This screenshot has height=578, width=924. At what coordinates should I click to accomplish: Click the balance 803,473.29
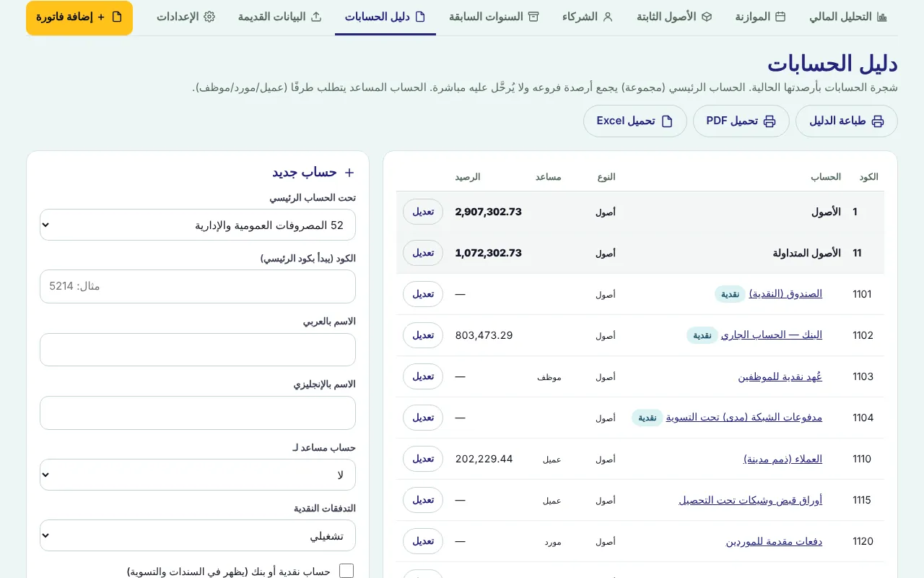pyautogui.click(x=484, y=335)
